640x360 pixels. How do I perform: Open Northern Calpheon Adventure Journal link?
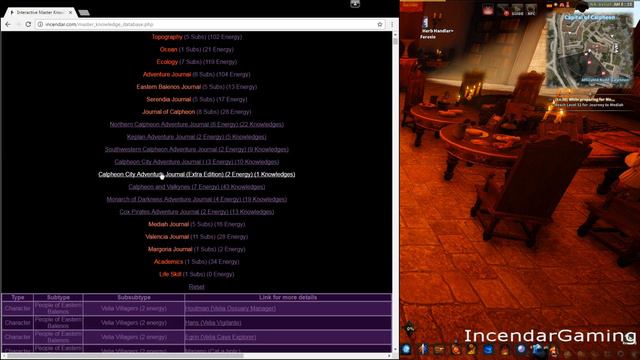pos(197,124)
